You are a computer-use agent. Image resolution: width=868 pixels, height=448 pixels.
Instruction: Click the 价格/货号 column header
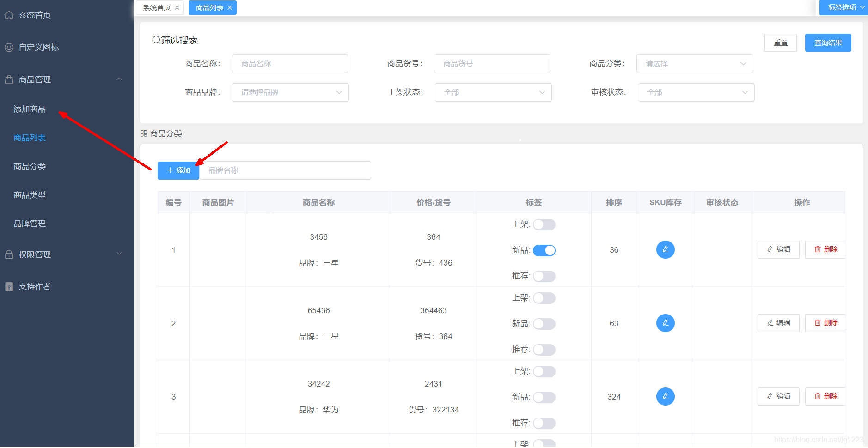[434, 202]
